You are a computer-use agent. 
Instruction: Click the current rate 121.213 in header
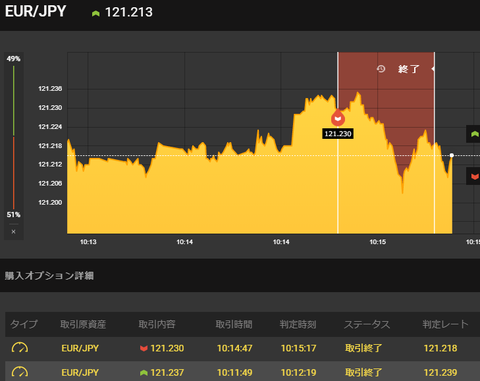129,12
